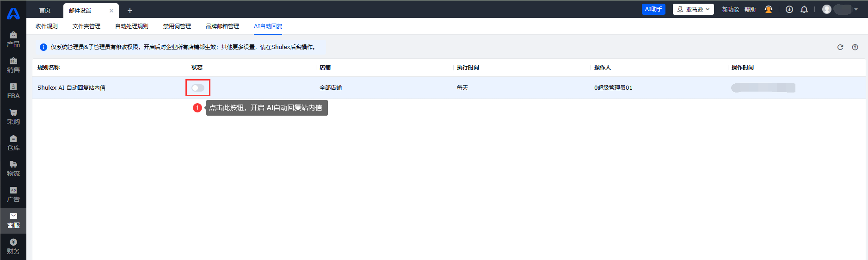Click the AI助手 button
868x260 pixels.
(653, 9)
